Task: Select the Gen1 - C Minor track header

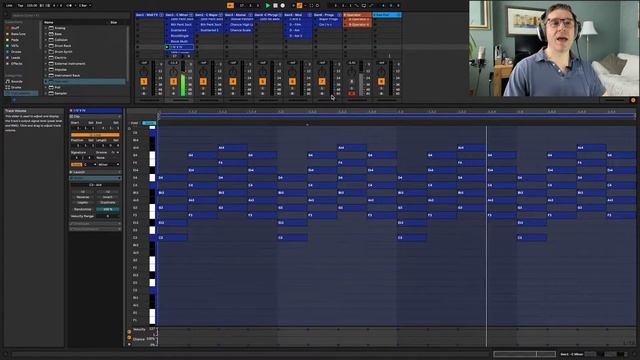Action: coord(179,15)
